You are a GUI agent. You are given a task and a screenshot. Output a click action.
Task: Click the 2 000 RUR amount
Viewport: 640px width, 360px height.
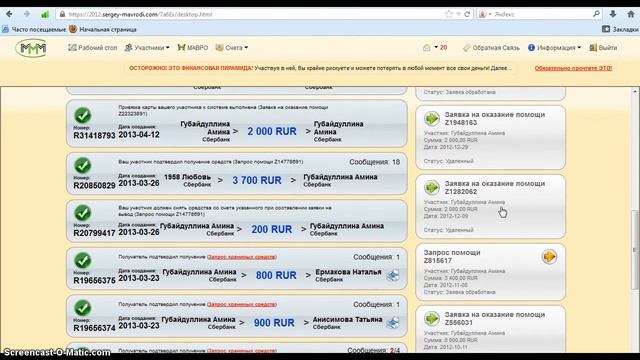272,131
